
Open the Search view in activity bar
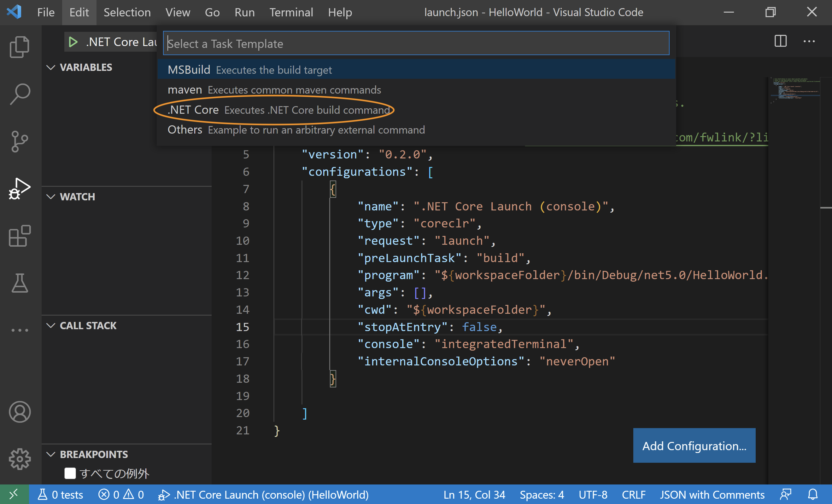20,94
